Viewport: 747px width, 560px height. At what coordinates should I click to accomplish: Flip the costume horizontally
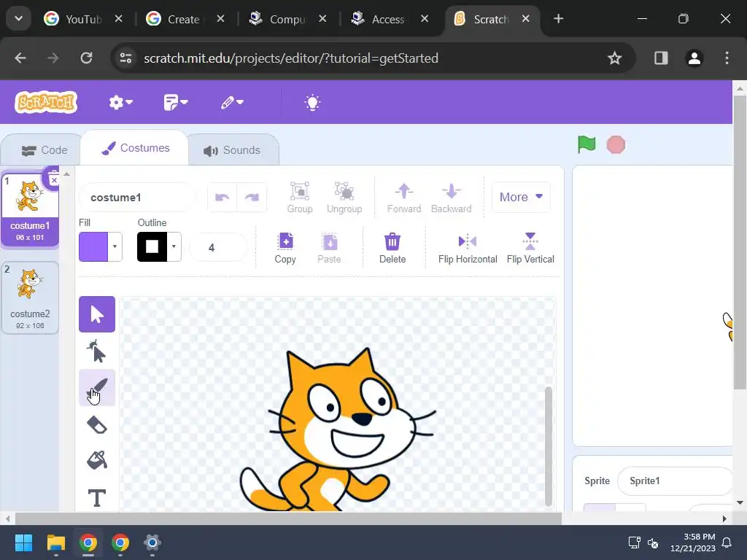(x=468, y=248)
